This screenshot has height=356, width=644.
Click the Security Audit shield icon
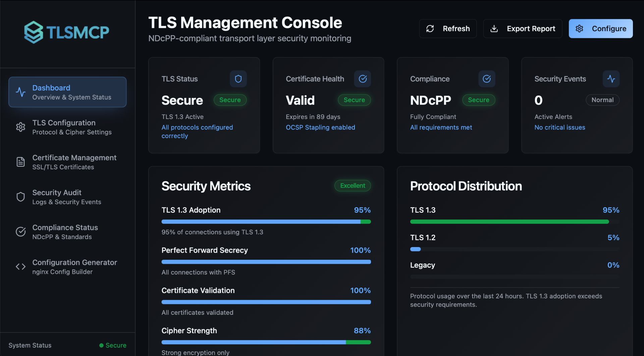[x=20, y=197]
